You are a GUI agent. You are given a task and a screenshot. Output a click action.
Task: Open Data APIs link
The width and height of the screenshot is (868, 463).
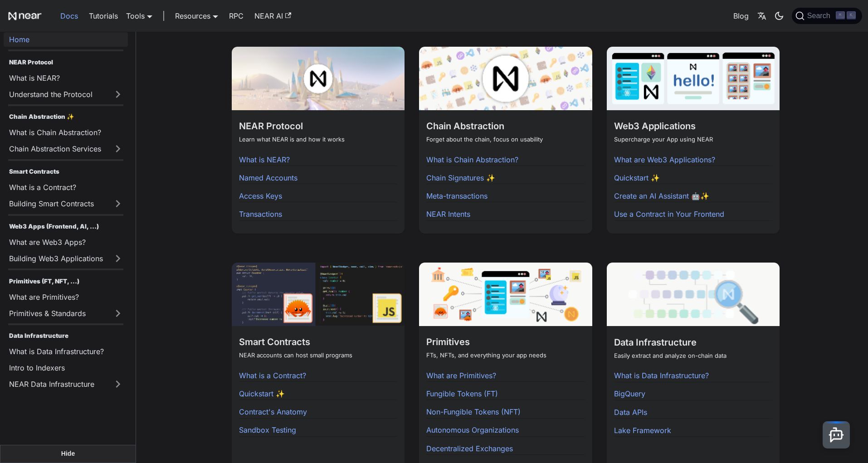coord(630,412)
